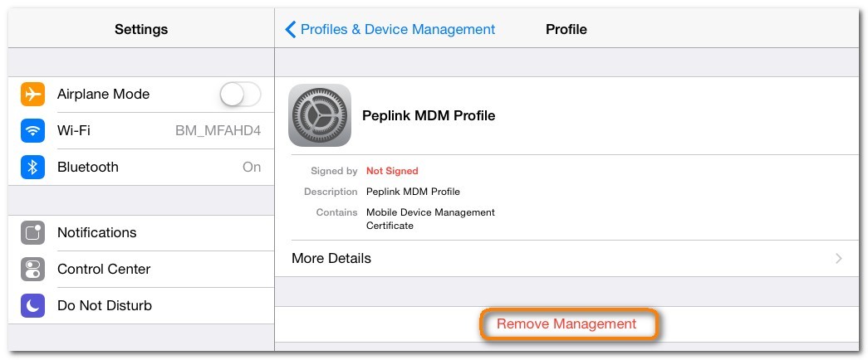Tap the back chevron arrow icon
This screenshot has height=360, width=868.
pyautogui.click(x=290, y=30)
